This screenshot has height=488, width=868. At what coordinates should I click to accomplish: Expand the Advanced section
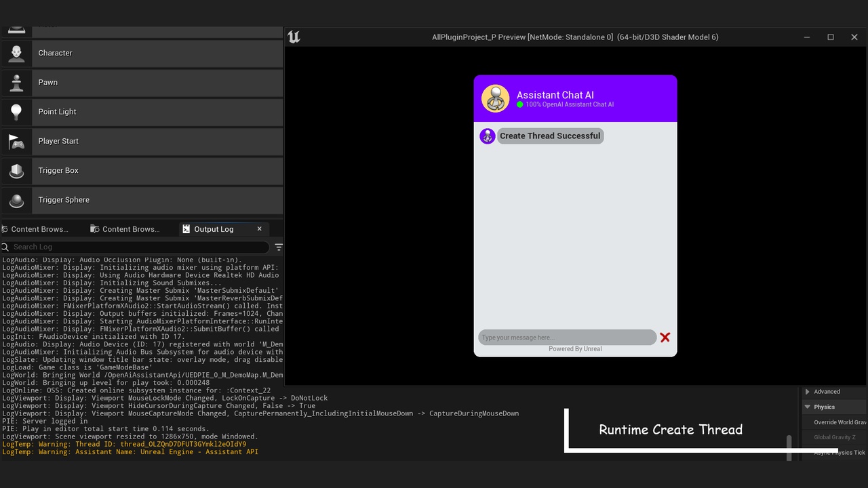tap(808, 392)
